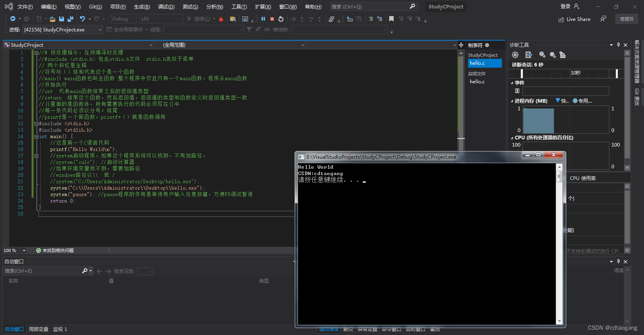This screenshot has width=644, height=335.
Task: Open the 文件(F) menu
Action: (x=25, y=6)
